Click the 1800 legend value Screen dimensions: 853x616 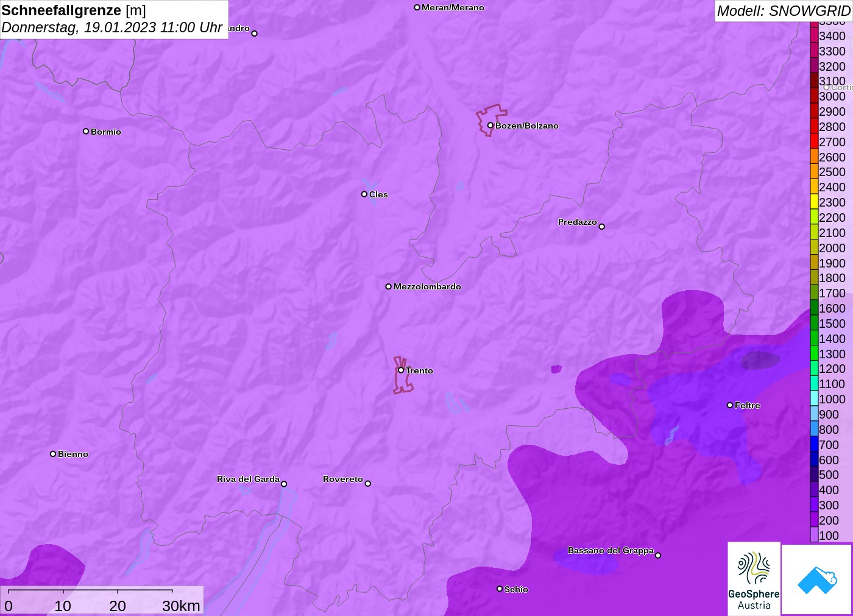point(832,278)
